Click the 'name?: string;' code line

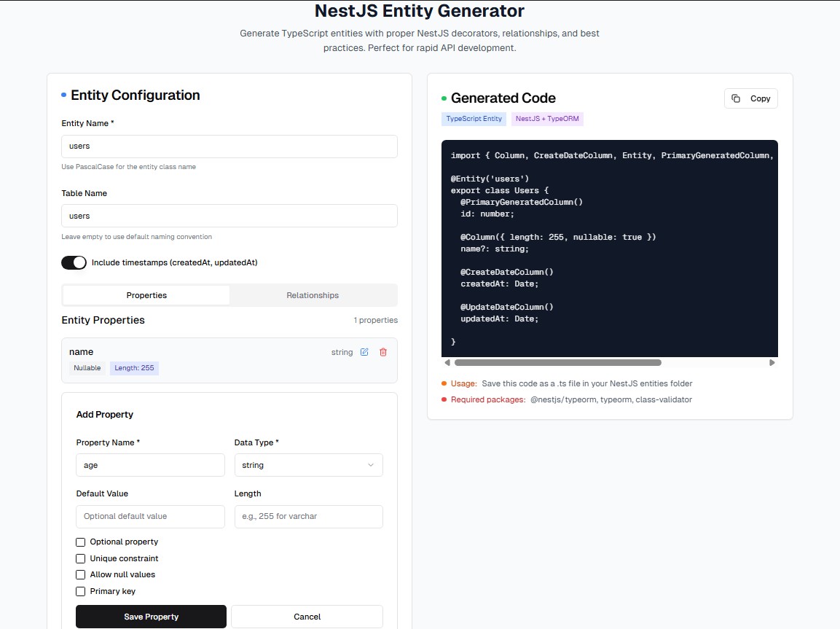click(x=495, y=249)
